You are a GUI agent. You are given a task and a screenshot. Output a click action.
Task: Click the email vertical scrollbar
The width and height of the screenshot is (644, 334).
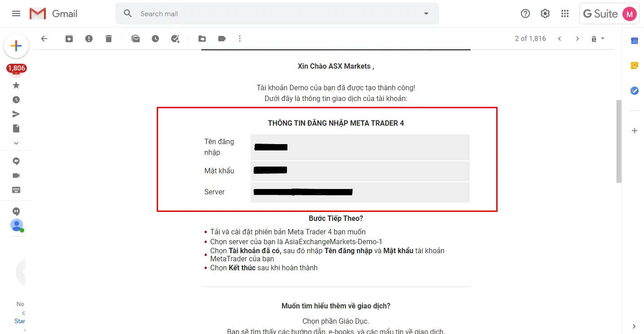click(x=618, y=141)
